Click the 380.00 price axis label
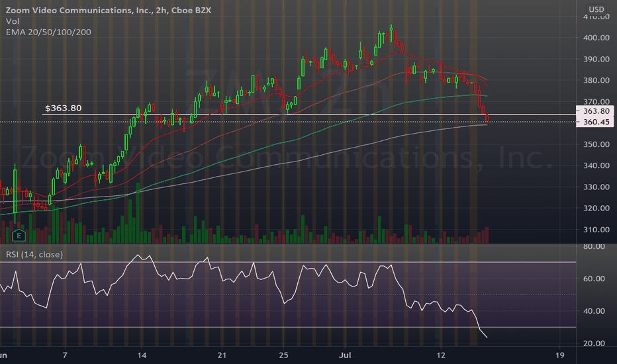This screenshot has height=364, width=617. click(x=596, y=80)
